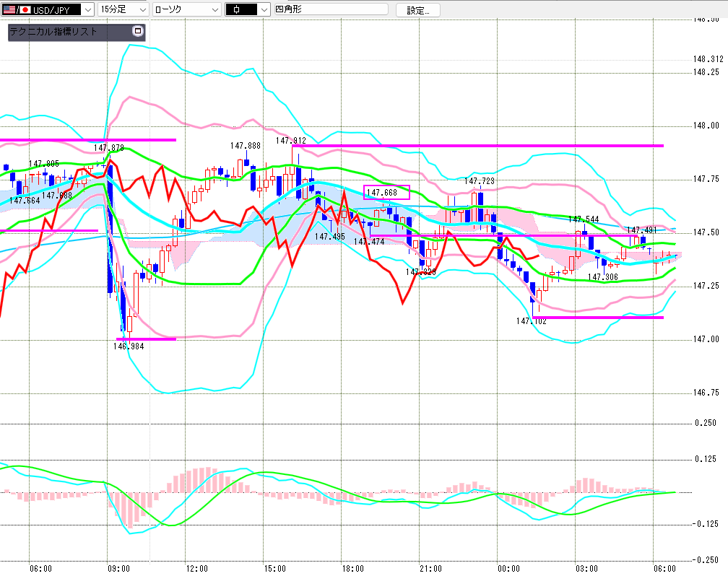Click the 設定... settings button
This screenshot has height=576, width=728.
point(418,10)
